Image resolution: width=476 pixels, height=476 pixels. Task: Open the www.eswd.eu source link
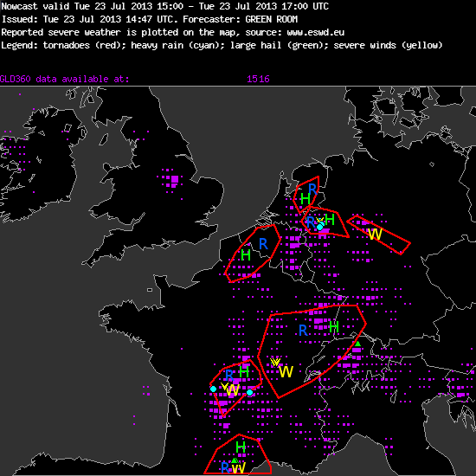(315, 32)
